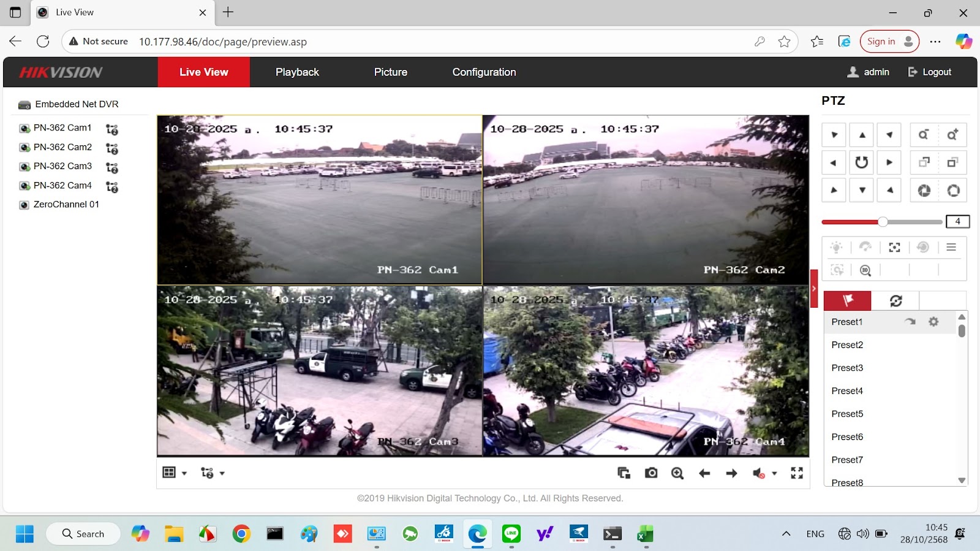Screen dimensions: 980x551
Task: Click the zoom in magnifier in PTZ
Action: point(952,135)
